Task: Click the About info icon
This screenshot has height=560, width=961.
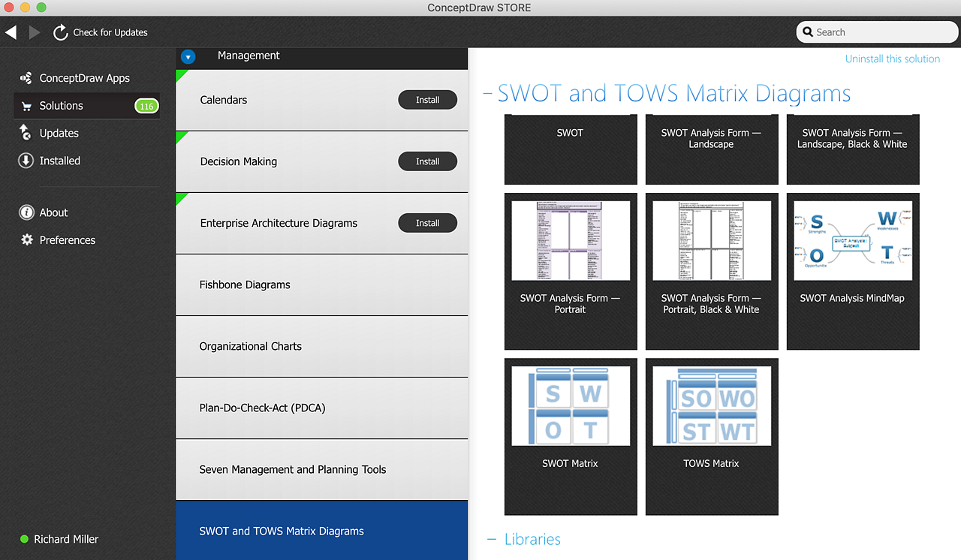Action: click(x=26, y=212)
